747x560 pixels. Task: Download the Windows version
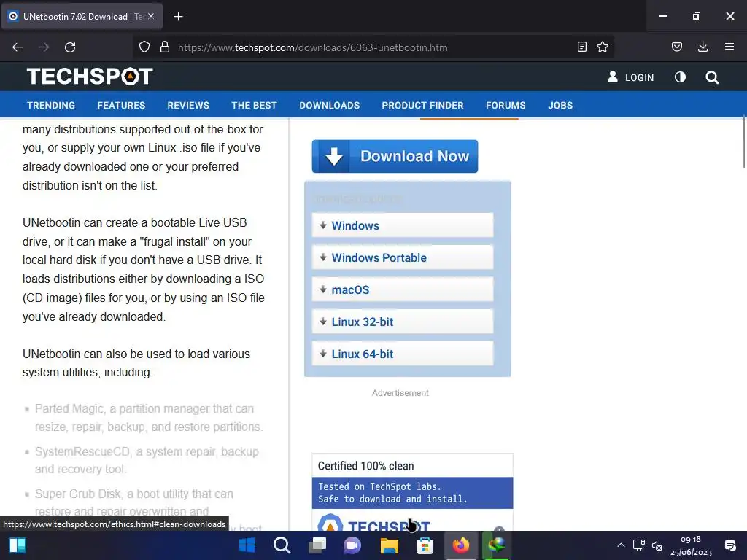point(403,225)
